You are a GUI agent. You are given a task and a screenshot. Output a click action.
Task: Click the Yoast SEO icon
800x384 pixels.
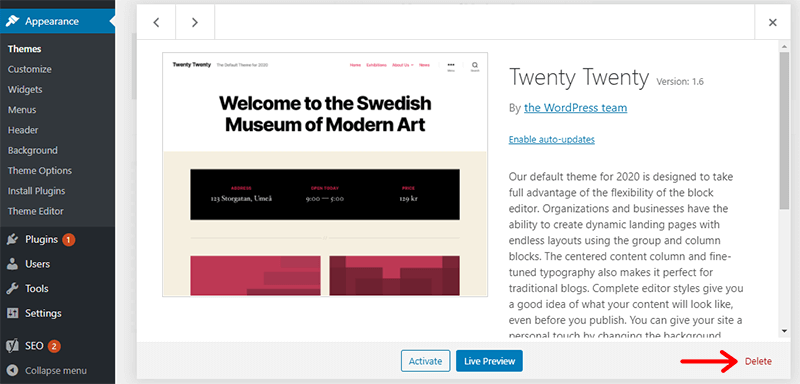click(13, 346)
